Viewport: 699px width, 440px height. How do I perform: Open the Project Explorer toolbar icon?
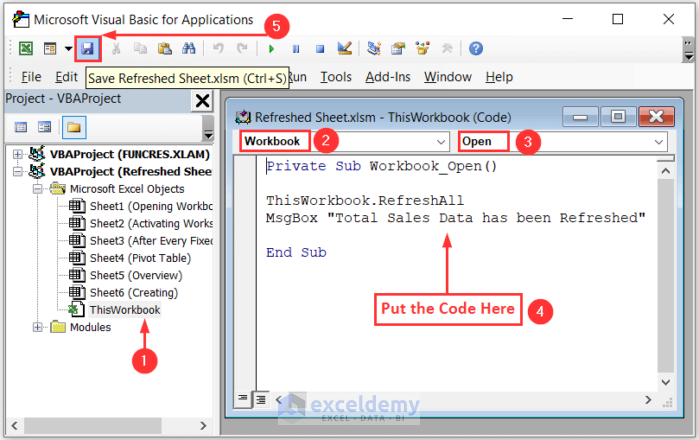(374, 48)
